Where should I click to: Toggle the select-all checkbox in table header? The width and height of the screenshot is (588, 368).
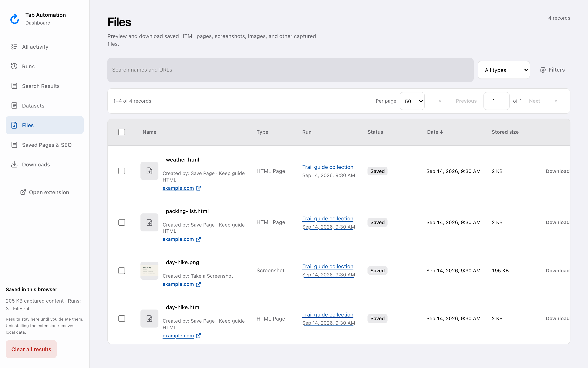point(122,132)
